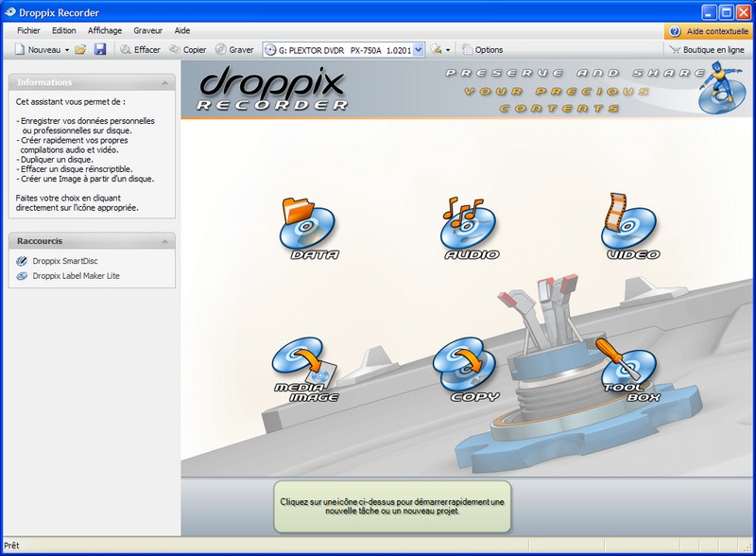Click the Prêt status bar text

click(11, 546)
